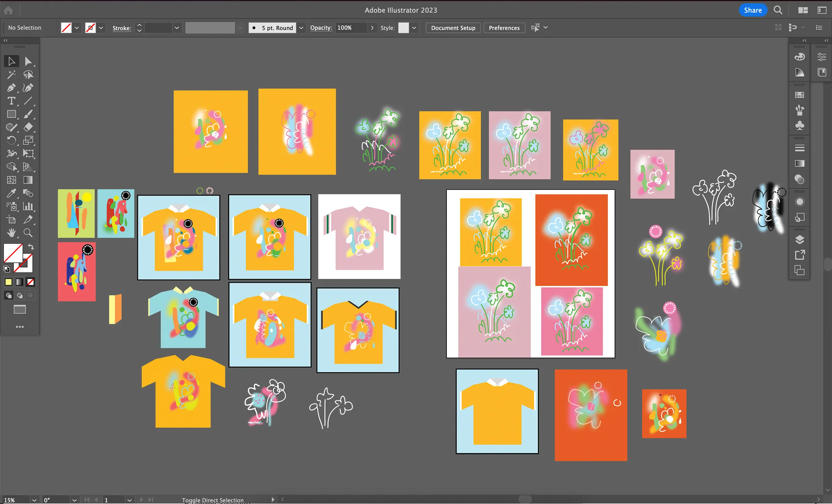Click Document Setup button

(x=453, y=28)
